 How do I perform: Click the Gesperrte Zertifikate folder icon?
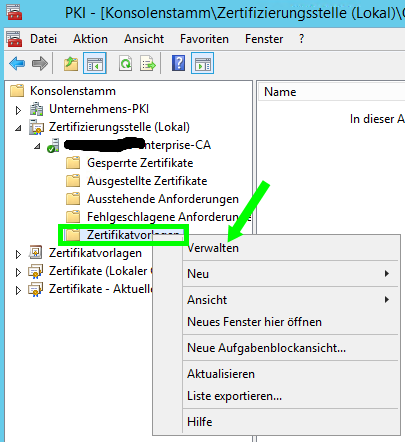tap(73, 163)
